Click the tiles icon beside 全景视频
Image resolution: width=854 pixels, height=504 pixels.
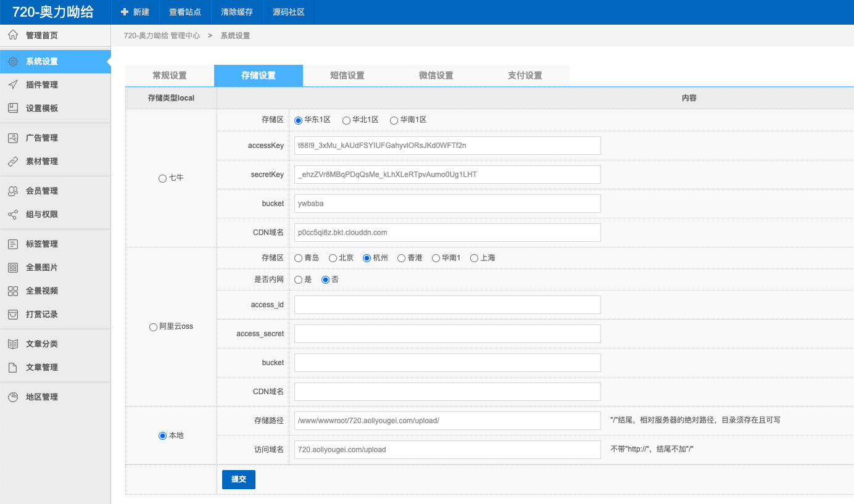[13, 291]
